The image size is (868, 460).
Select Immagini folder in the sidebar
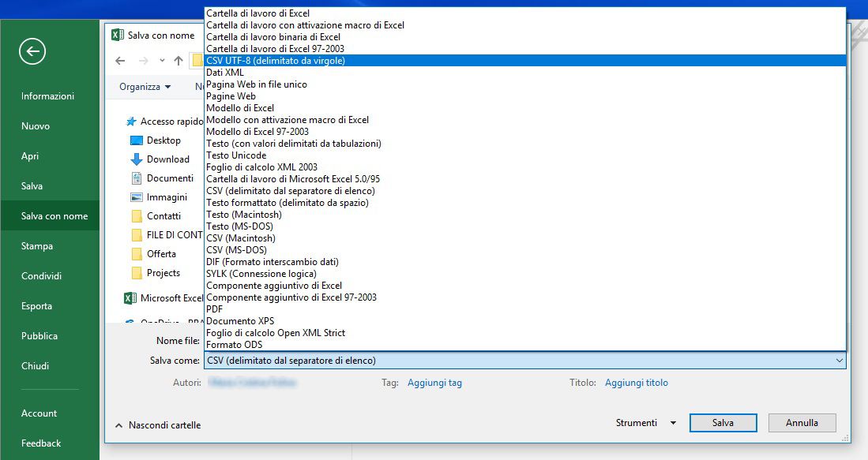pos(166,197)
